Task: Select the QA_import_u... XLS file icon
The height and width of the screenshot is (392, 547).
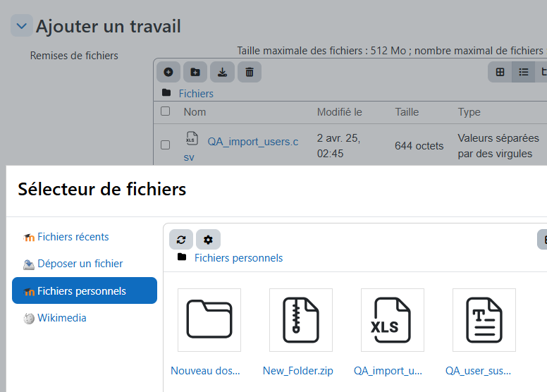Action: (393, 320)
